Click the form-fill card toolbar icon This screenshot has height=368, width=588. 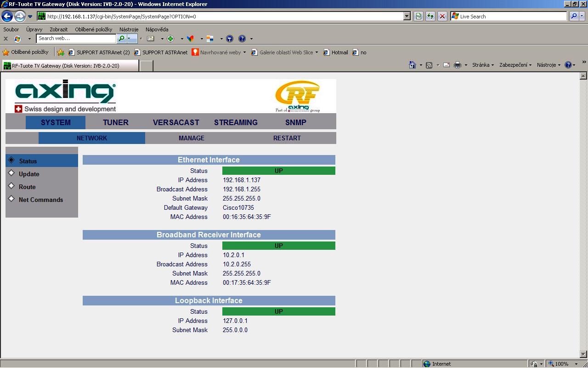(150, 39)
